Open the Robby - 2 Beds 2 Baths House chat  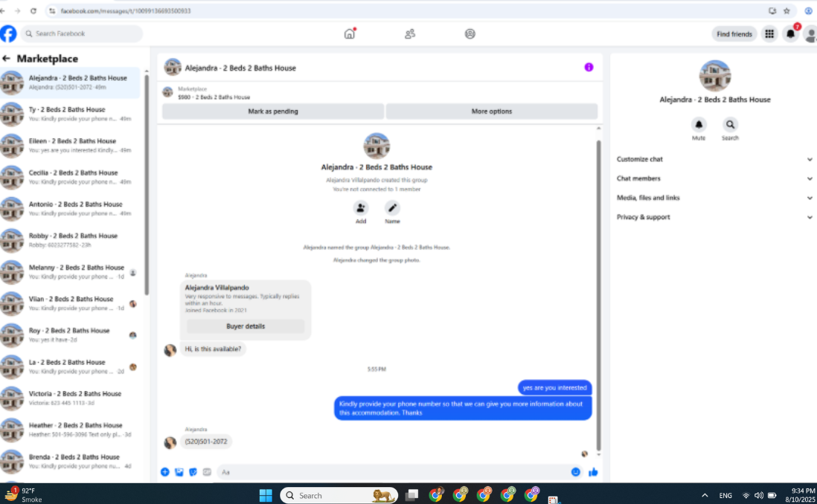pyautogui.click(x=71, y=241)
